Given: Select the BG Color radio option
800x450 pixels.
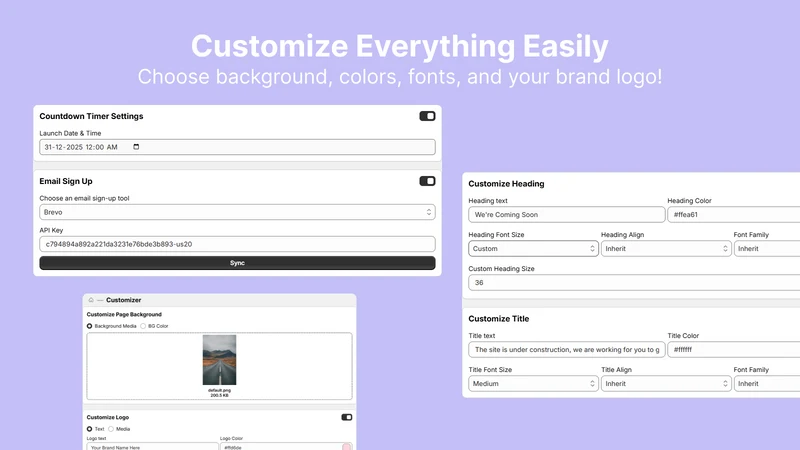Looking at the screenshot, I should (x=143, y=326).
